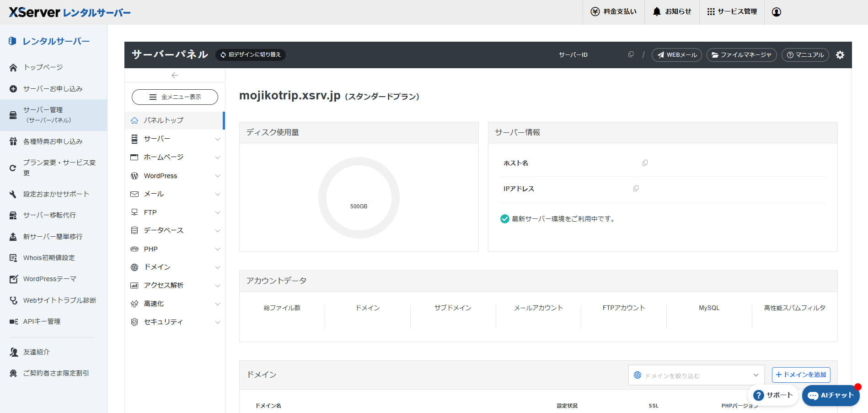
Task: Open the サポート help bubble
Action: pyautogui.click(x=773, y=395)
